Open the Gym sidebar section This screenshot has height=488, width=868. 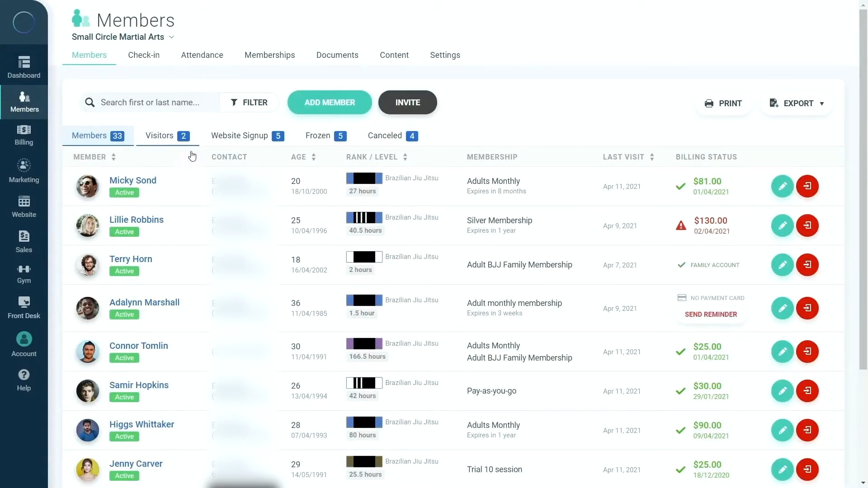(x=24, y=274)
